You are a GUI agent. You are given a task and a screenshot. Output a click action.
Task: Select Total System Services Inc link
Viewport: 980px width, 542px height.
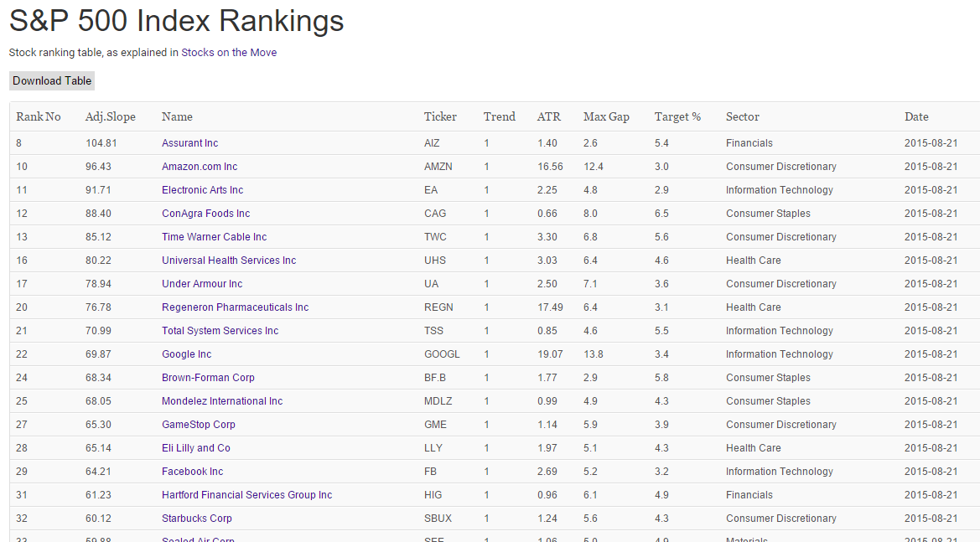[220, 331]
